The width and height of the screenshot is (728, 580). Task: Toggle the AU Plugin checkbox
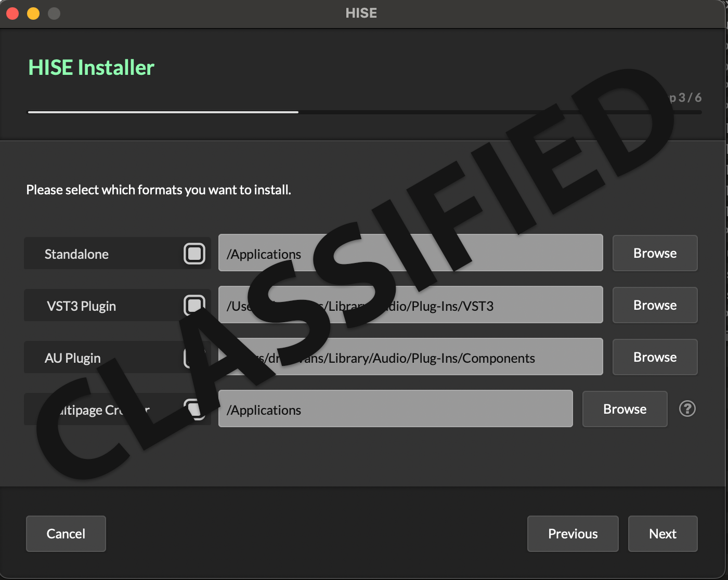click(194, 358)
